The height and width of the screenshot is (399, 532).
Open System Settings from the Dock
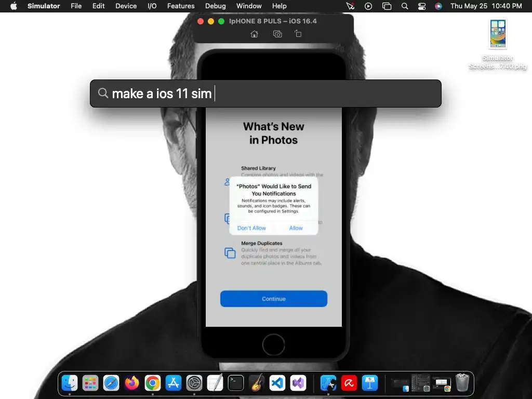click(194, 383)
